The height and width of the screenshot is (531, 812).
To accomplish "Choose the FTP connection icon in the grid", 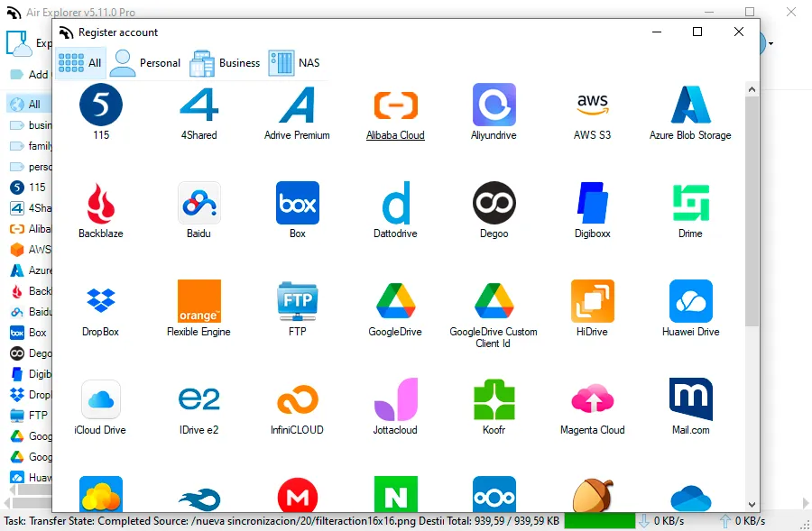I will pyautogui.click(x=297, y=301).
